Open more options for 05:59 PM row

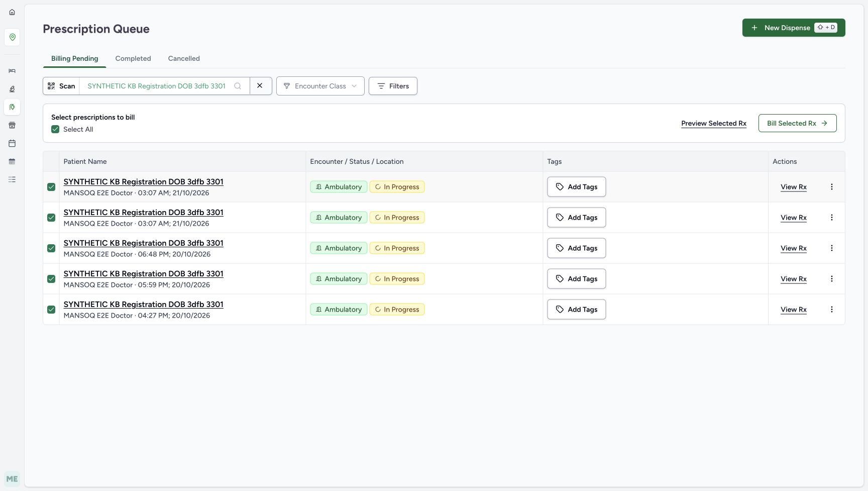pyautogui.click(x=832, y=279)
